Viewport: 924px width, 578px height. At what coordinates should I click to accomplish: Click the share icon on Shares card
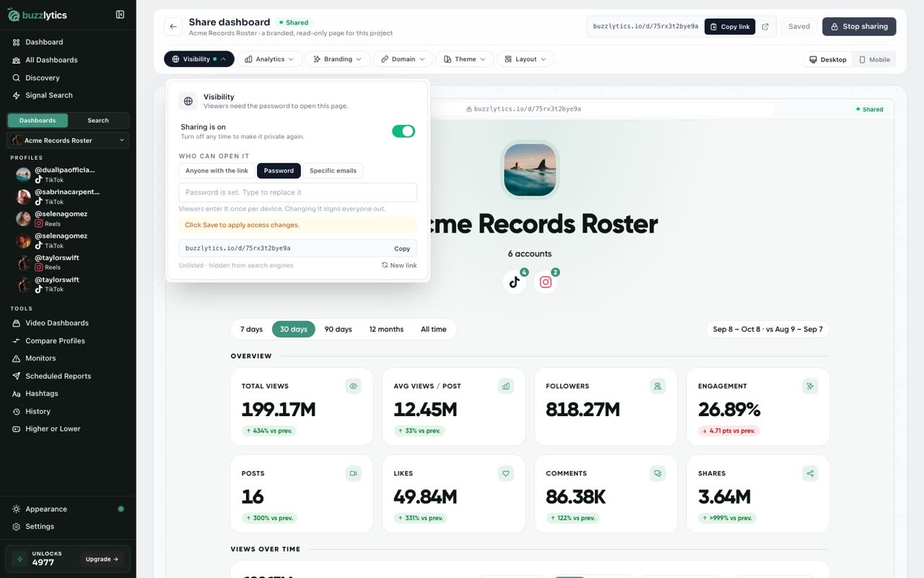(x=810, y=474)
